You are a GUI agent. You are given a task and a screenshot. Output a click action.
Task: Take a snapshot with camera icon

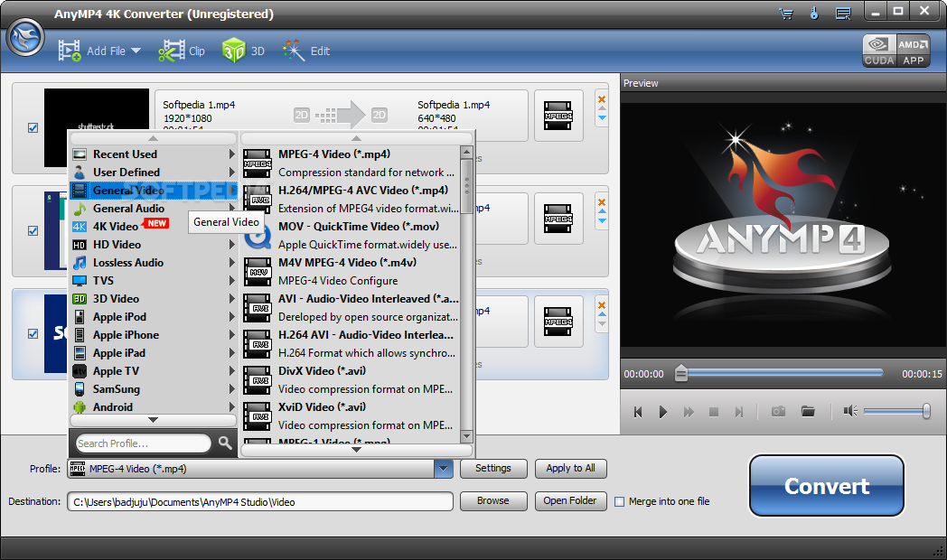click(779, 412)
